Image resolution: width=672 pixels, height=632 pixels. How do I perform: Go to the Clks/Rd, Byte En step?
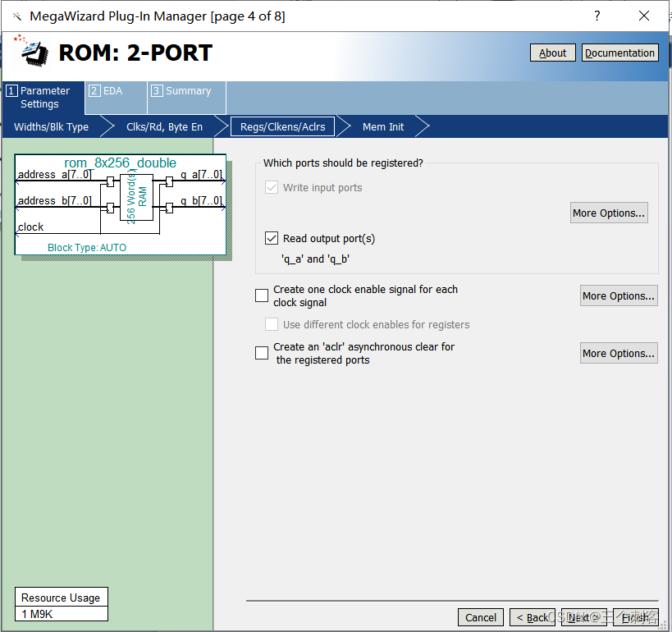(x=165, y=127)
